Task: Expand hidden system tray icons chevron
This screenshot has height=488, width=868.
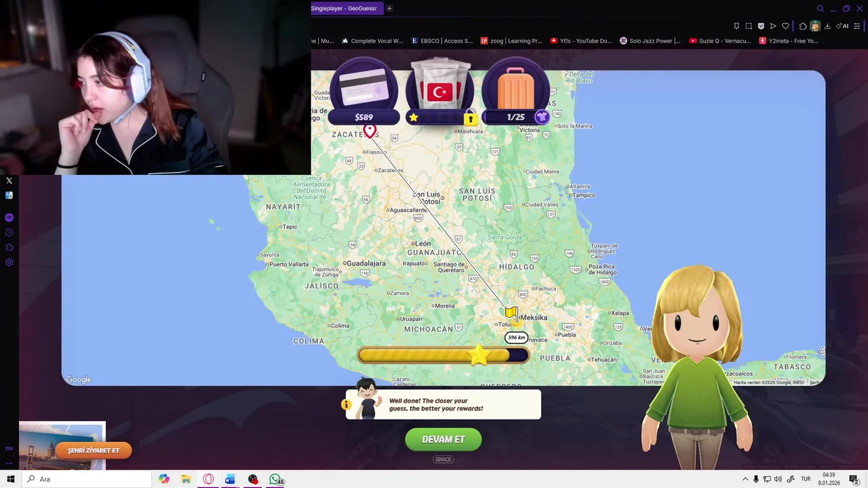Action: pyautogui.click(x=745, y=479)
